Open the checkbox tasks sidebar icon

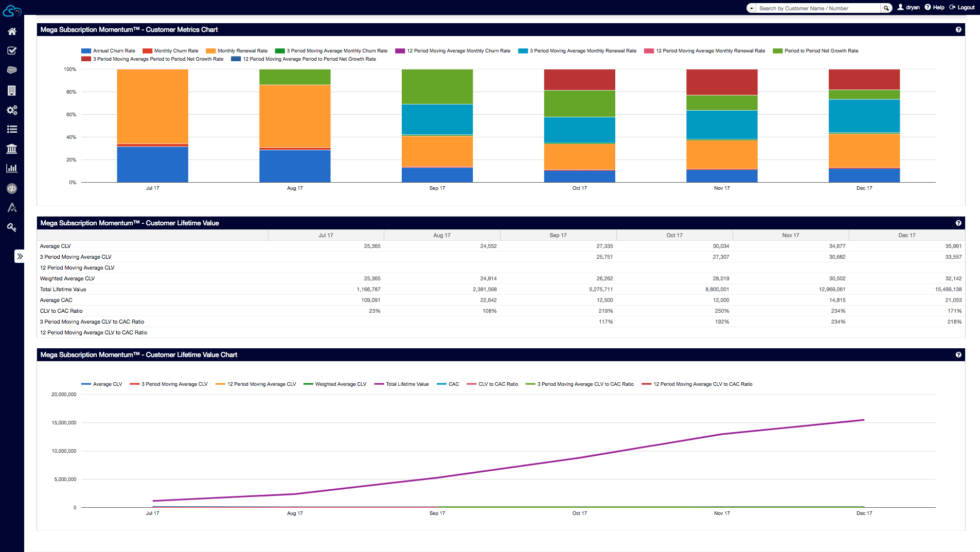click(12, 50)
